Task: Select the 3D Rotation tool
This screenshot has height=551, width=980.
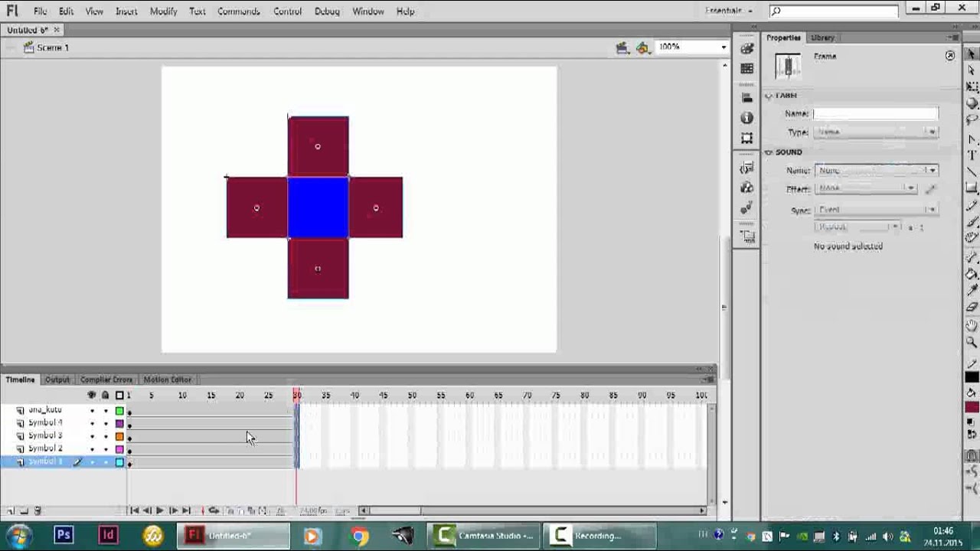Action: point(972,103)
